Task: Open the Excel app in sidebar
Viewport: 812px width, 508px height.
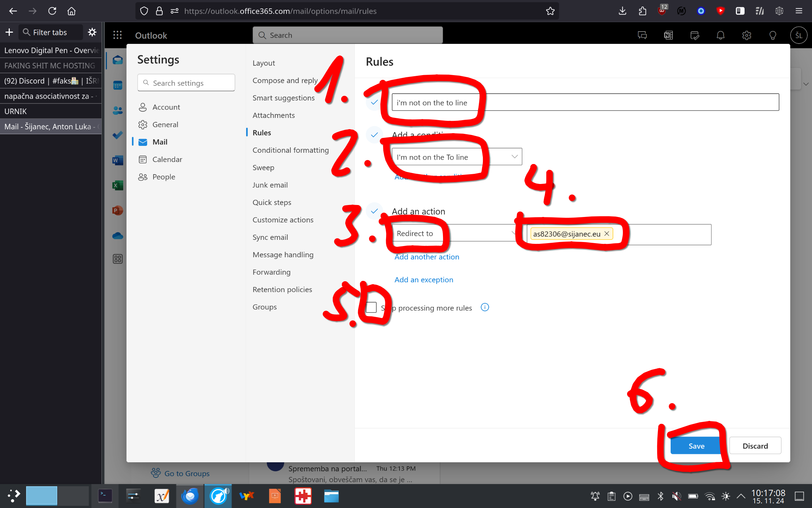Action: [117, 185]
